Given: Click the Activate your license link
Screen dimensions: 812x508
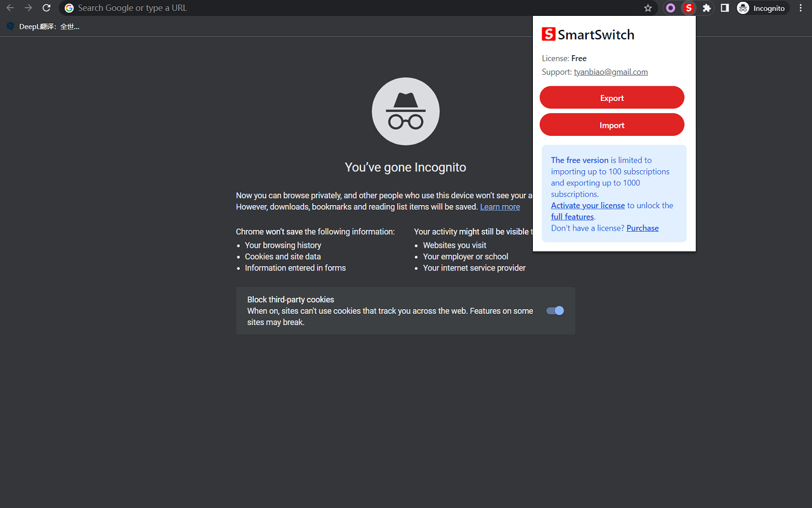Looking at the screenshot, I should pyautogui.click(x=588, y=206).
